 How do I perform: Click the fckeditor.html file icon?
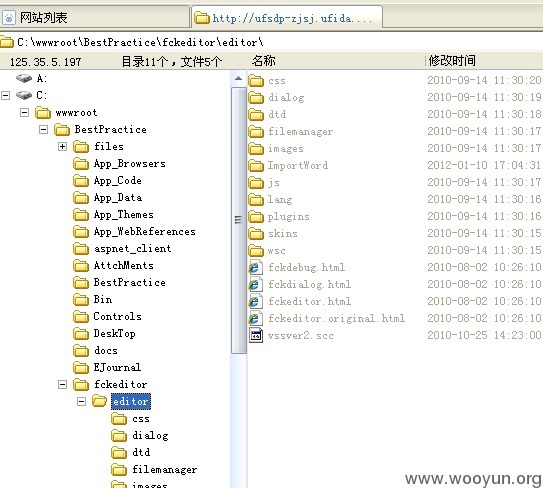point(255,301)
